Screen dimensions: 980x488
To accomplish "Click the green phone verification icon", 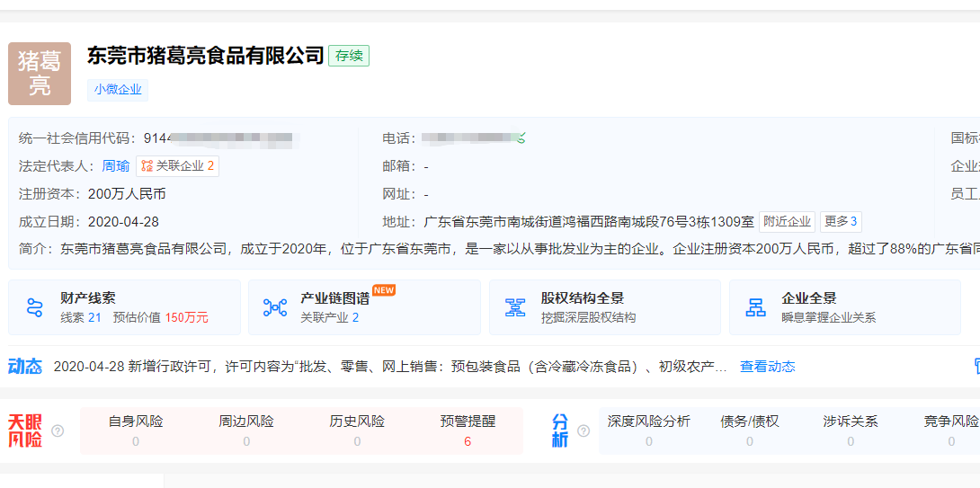I will 520,138.
